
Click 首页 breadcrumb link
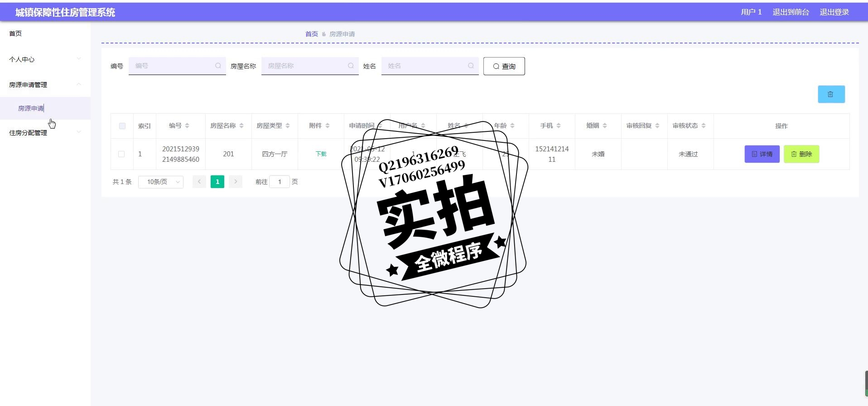[x=312, y=34]
